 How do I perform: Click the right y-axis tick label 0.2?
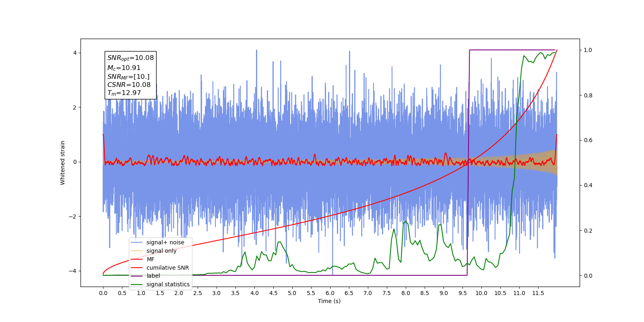[x=588, y=231]
